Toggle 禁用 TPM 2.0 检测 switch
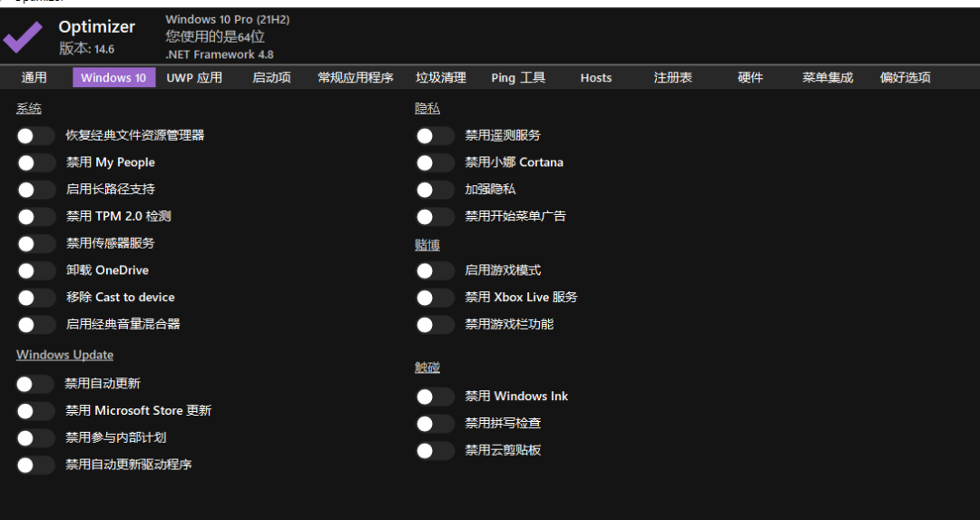Viewport: 980px width, 520px height. tap(36, 216)
